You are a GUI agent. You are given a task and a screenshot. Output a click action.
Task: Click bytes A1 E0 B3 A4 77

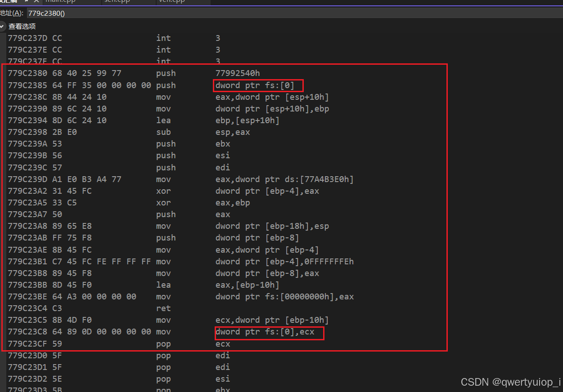[x=86, y=179]
